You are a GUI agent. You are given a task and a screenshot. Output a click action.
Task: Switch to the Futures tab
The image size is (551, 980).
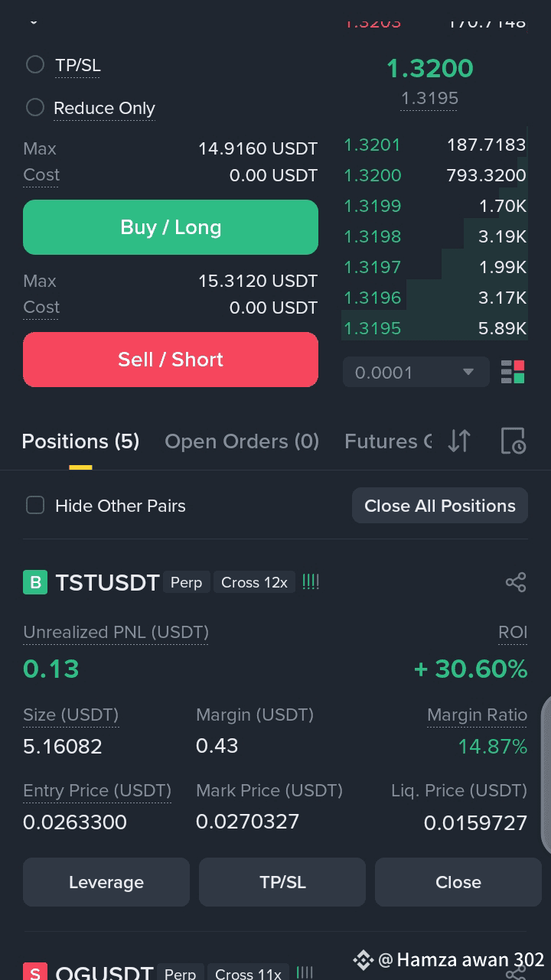[x=388, y=441]
